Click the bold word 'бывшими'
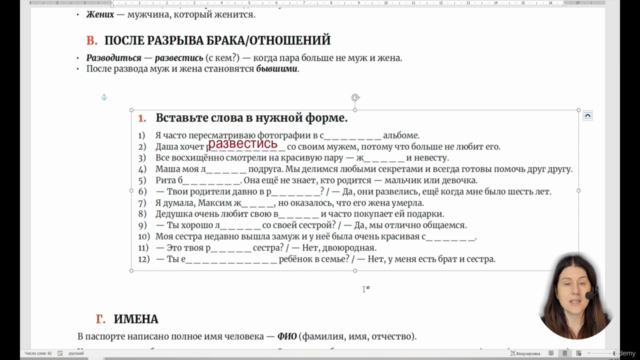Screen dimensions: 640x360 coord(277,69)
